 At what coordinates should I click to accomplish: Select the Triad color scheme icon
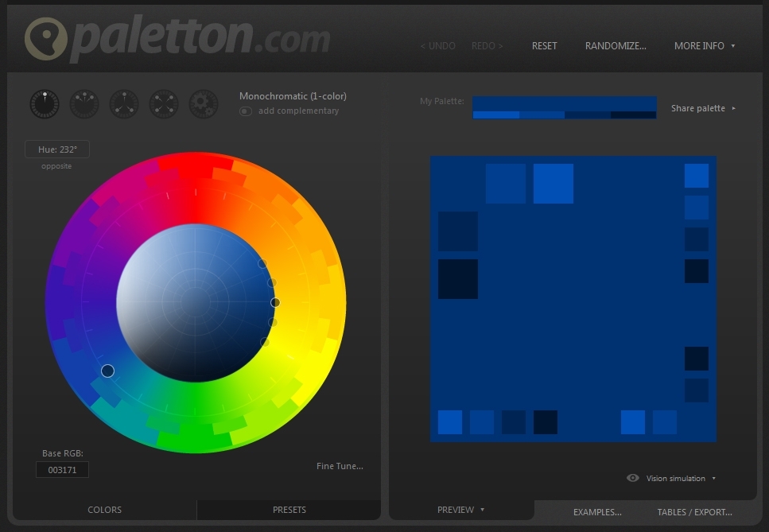(x=124, y=103)
